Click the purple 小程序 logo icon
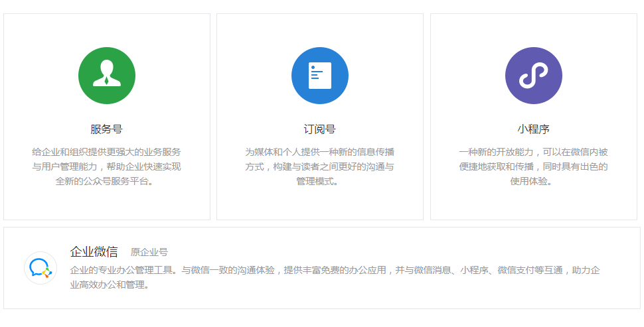This screenshot has height=327, width=644. 533,76
